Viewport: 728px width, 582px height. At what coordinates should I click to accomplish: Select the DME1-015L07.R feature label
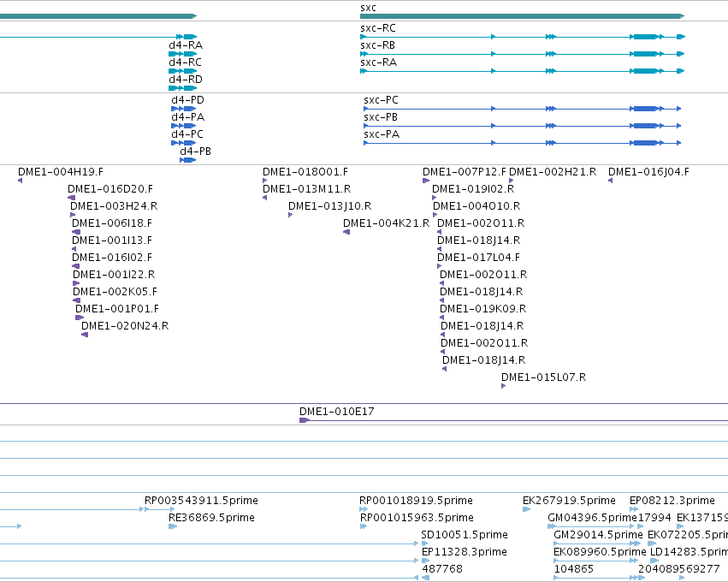coord(544,378)
